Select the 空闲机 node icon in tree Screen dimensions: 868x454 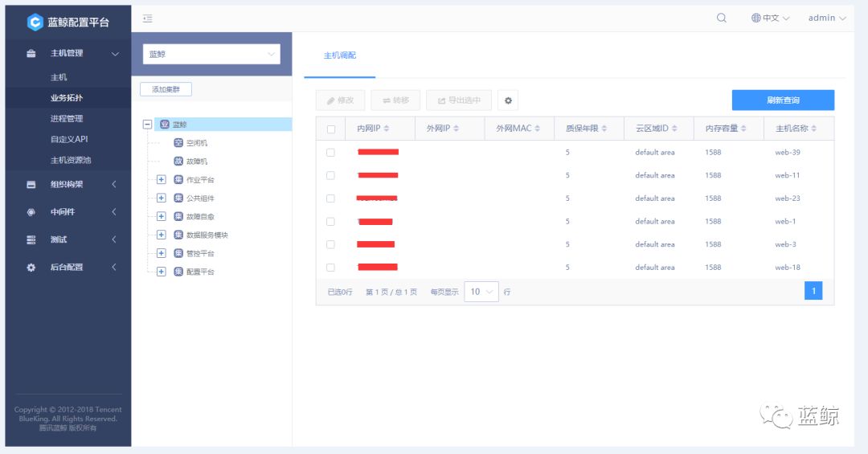point(178,143)
